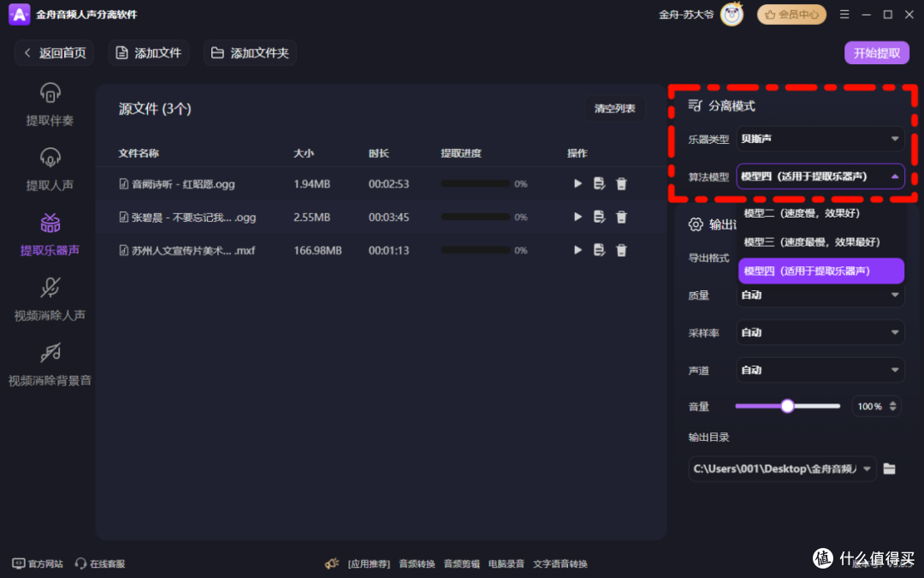Open 音频剪辑 recommended app link
Image resolution: width=924 pixels, height=578 pixels.
tap(461, 563)
